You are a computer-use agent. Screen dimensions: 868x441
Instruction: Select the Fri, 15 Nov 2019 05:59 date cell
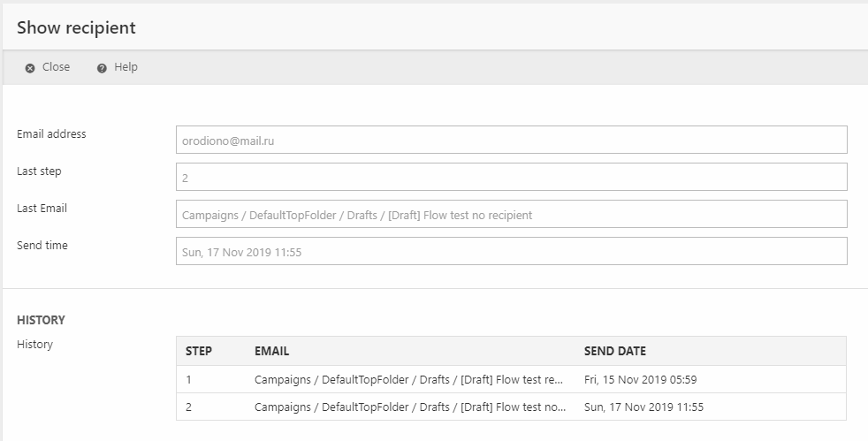pos(641,380)
